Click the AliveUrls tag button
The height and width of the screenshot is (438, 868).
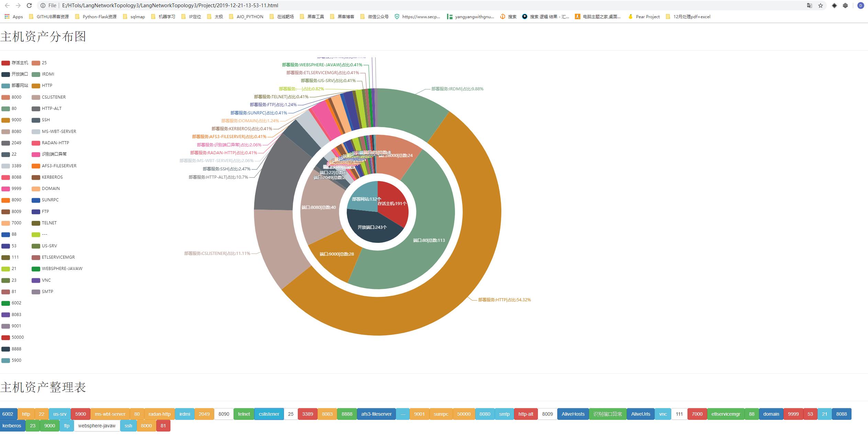641,414
